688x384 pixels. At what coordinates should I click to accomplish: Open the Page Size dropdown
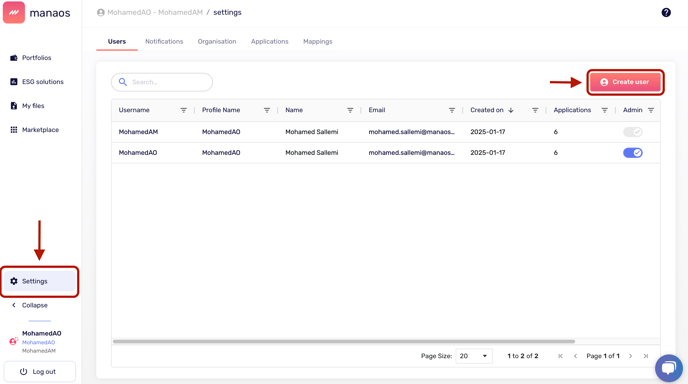point(473,356)
